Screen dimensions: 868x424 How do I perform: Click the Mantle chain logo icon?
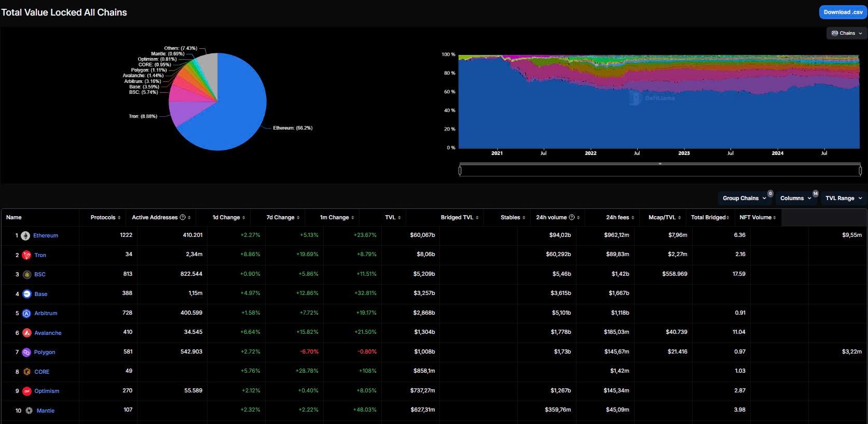tap(29, 411)
